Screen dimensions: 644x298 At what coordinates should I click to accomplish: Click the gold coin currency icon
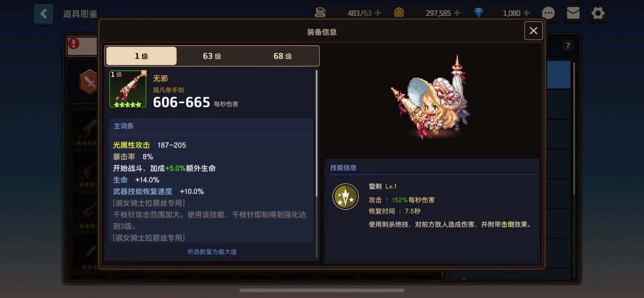tap(399, 13)
